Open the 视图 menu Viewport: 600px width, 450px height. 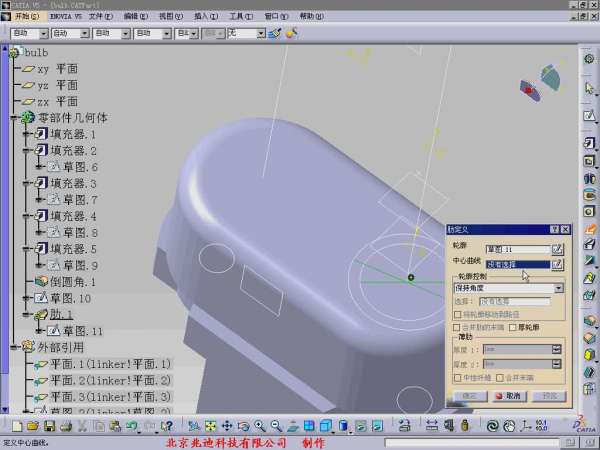pyautogui.click(x=171, y=16)
